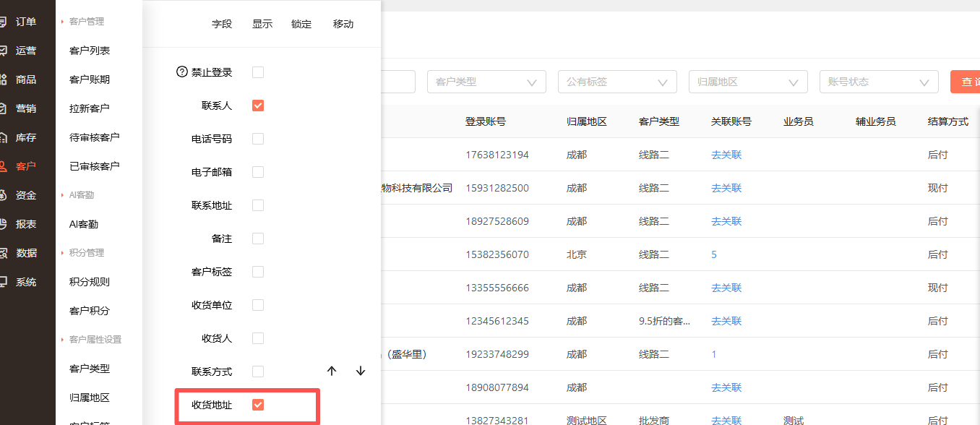980x425 pixels.
Task: Click 去关联 for account 15931282500
Action: coord(726,188)
